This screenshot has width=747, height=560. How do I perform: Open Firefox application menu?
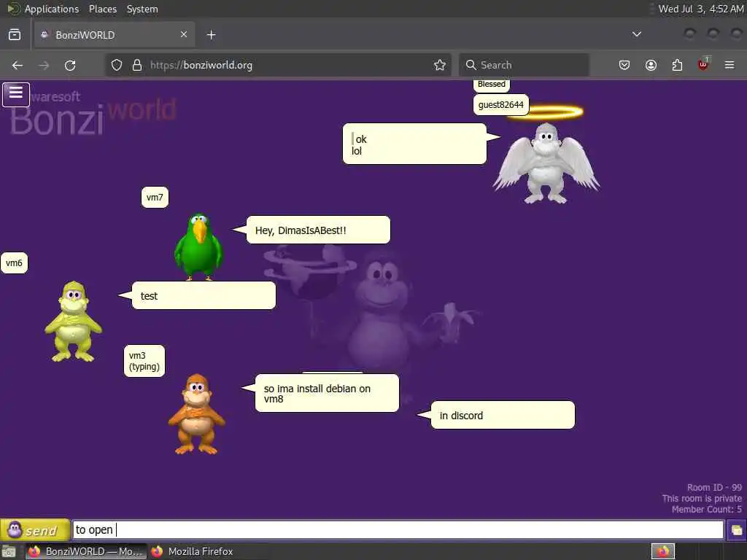click(x=729, y=65)
